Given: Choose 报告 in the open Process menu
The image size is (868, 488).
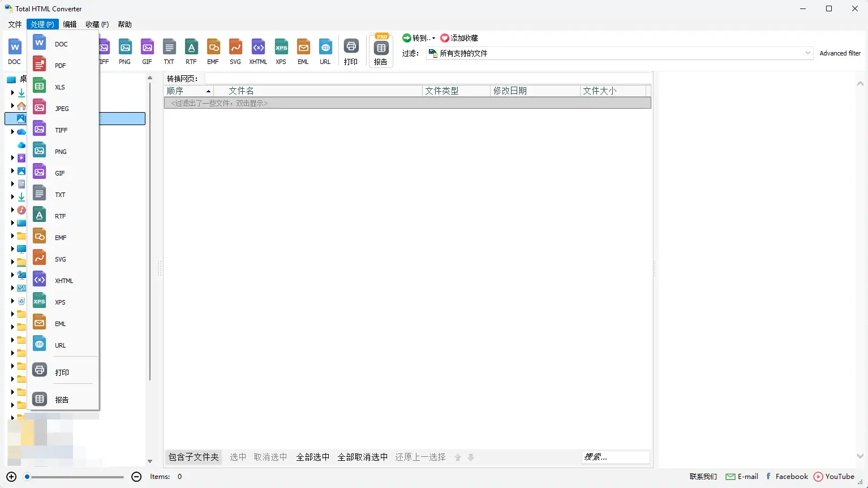Looking at the screenshot, I should 63,399.
